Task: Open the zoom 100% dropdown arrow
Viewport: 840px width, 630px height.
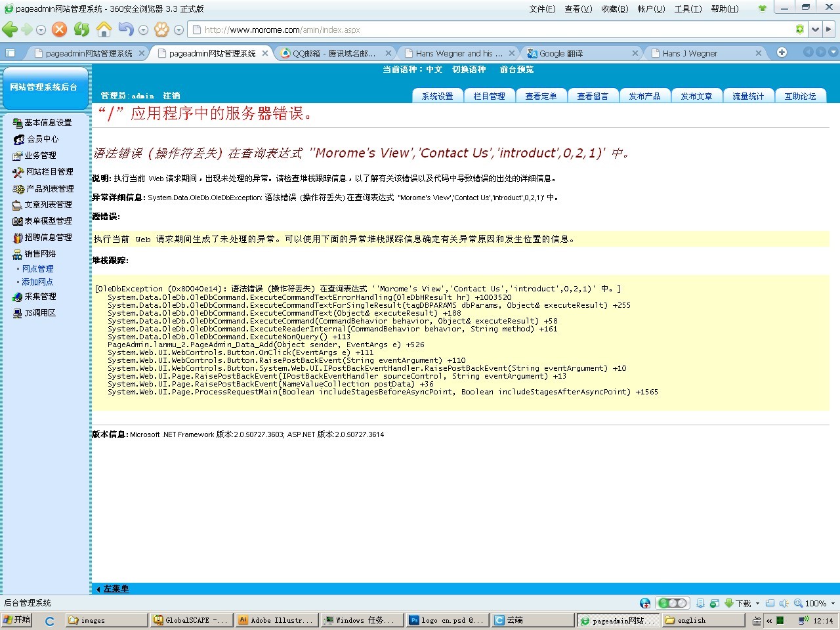Action: click(x=833, y=603)
